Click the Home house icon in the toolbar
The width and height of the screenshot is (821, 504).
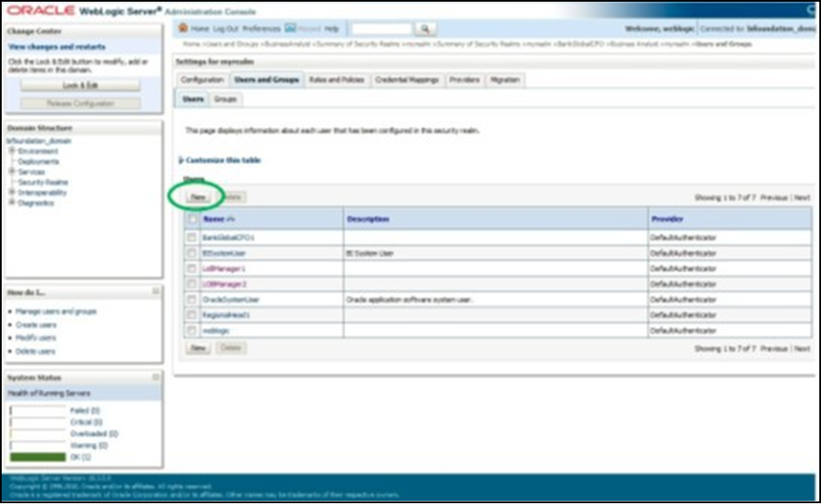(x=183, y=28)
